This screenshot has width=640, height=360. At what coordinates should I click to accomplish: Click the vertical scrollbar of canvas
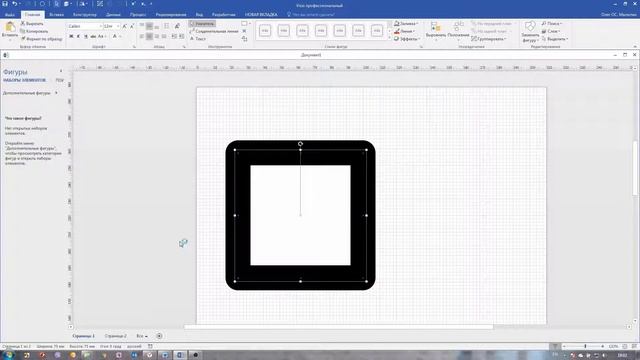coord(635,168)
